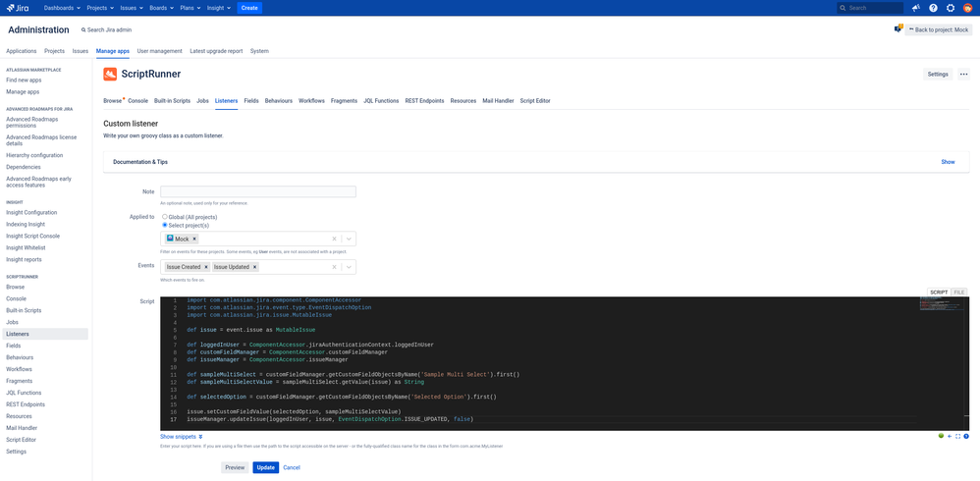
Task: Open Fragments in left sidebar
Action: [x=19, y=381]
